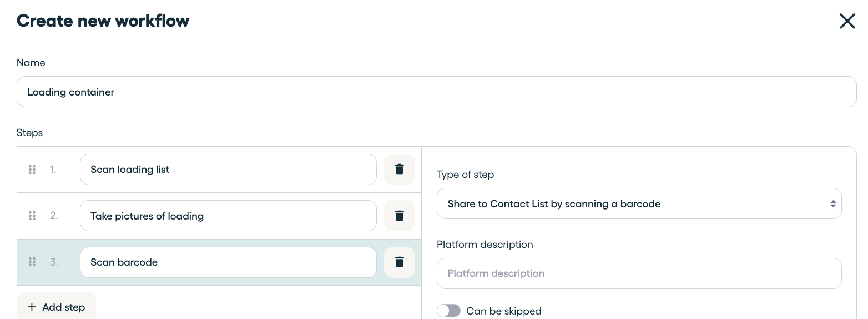Click the Can be skipped label
Screen dimensions: 868x319
click(x=504, y=311)
